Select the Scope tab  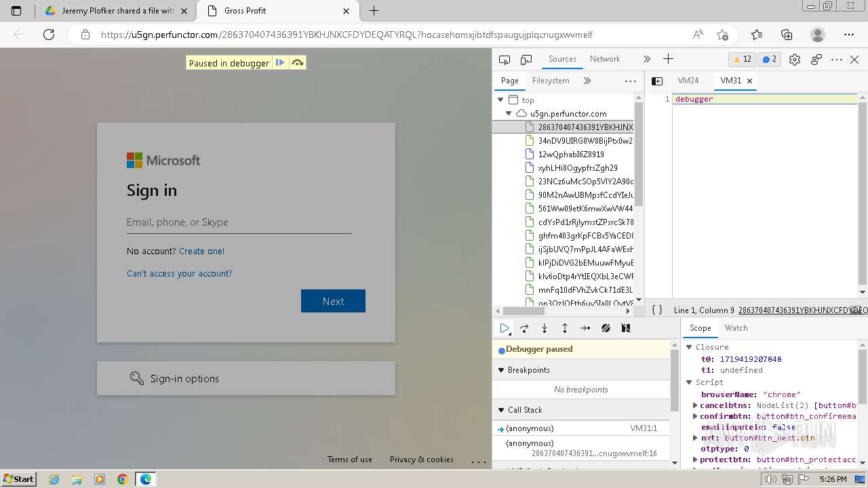coord(701,328)
